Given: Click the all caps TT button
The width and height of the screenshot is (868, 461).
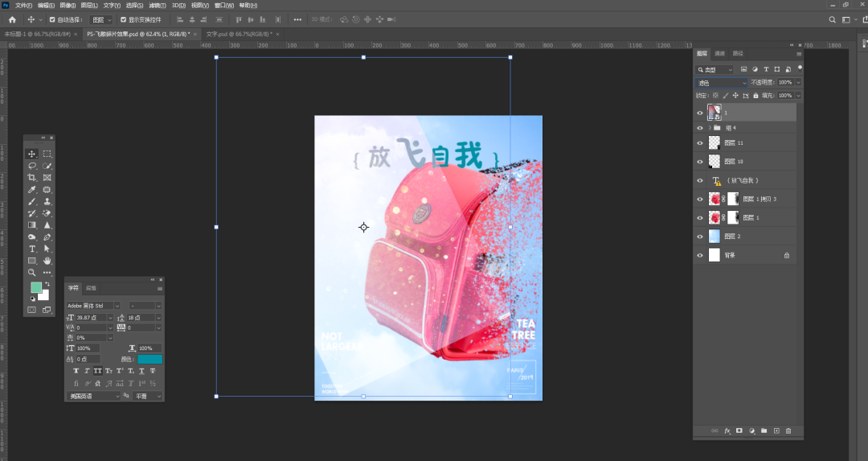Looking at the screenshot, I should (x=97, y=371).
